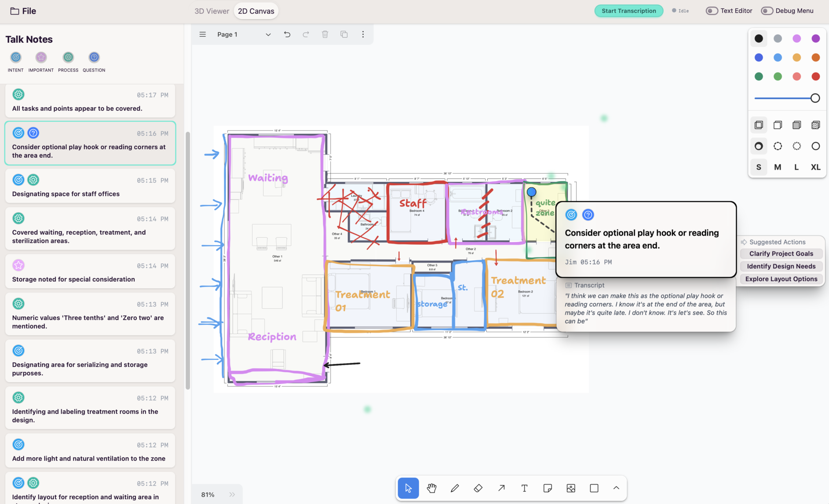Switch to the 3D Viewer tab
The image size is (829, 504).
pyautogui.click(x=212, y=11)
